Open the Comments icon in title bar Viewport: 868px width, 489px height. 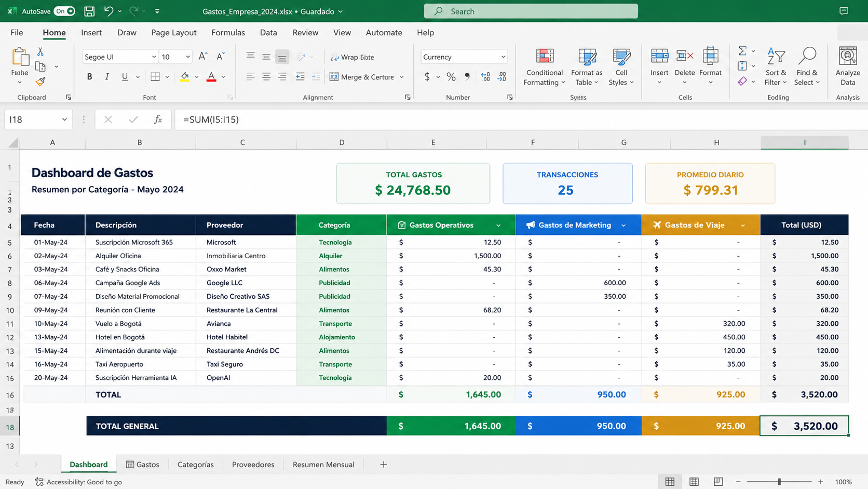pyautogui.click(x=844, y=11)
